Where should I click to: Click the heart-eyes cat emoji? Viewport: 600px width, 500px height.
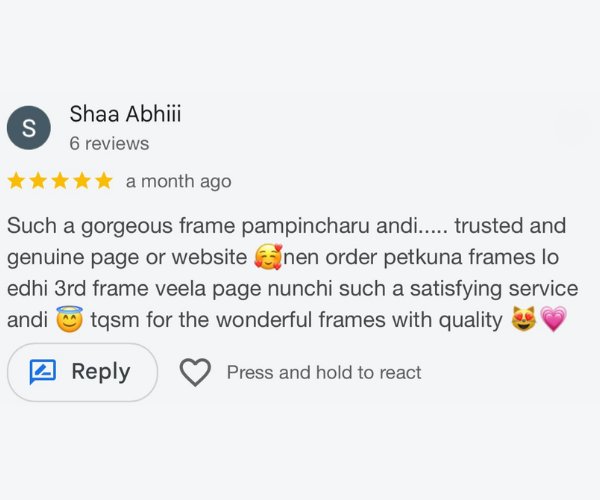point(523,321)
